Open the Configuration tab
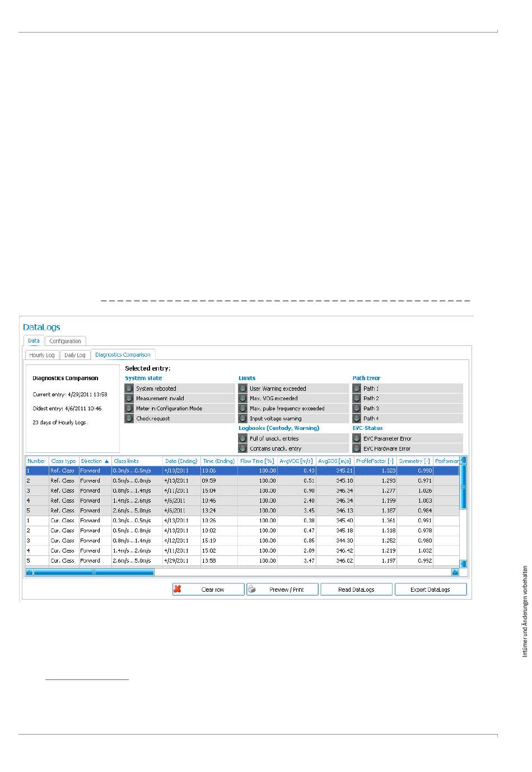 (66, 341)
